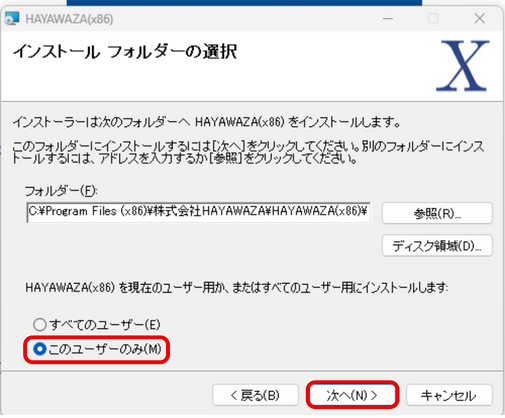This screenshot has height=418, width=505.
Task: Go back with the 戻る(B) button
Action: [255, 395]
